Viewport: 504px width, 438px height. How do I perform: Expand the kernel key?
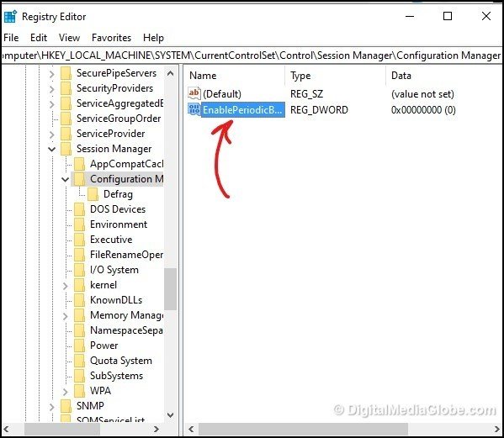[x=66, y=285]
